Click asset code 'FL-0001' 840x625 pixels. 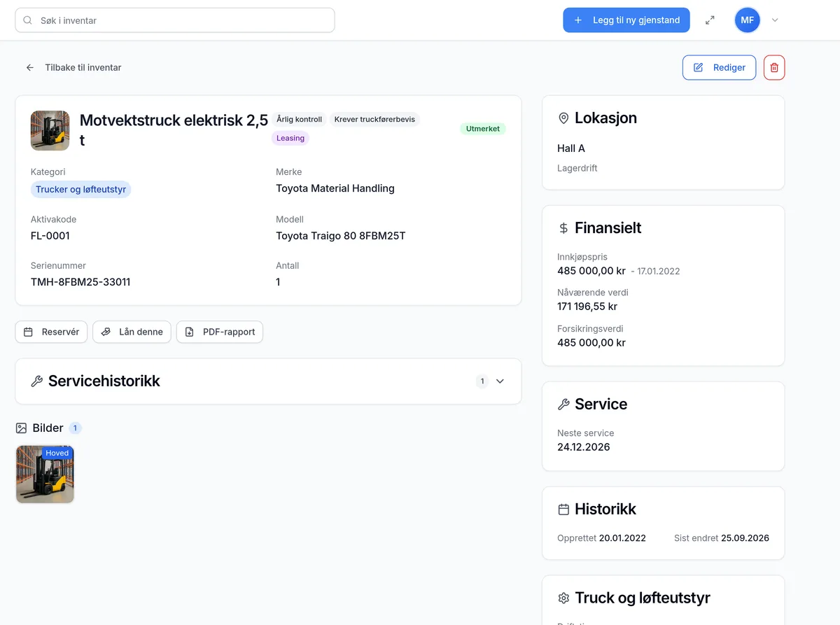tap(50, 236)
